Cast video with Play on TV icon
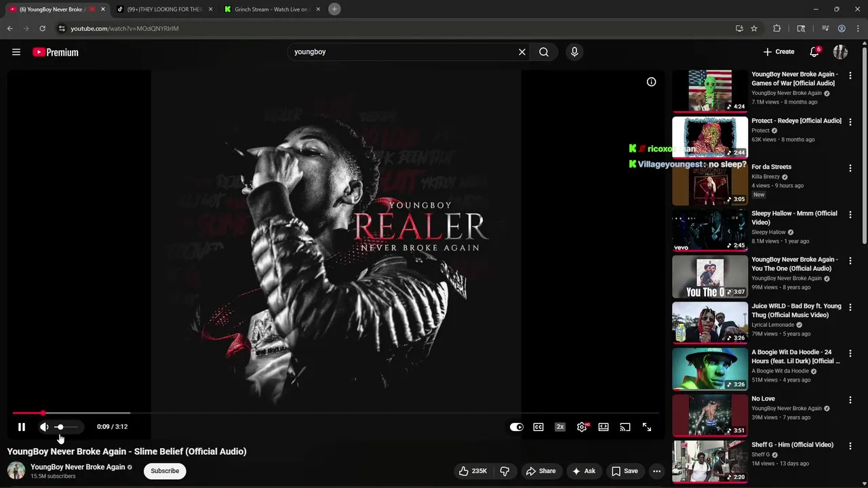The image size is (868, 488). pos(625,427)
